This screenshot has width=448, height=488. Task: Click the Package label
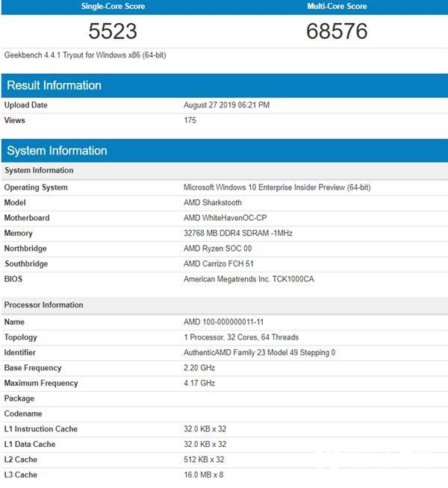(19, 398)
